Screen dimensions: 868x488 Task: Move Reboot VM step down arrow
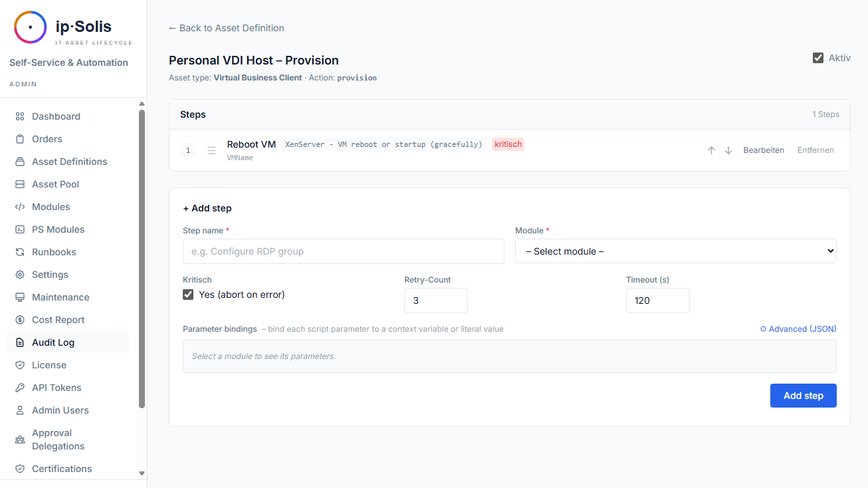(x=728, y=150)
